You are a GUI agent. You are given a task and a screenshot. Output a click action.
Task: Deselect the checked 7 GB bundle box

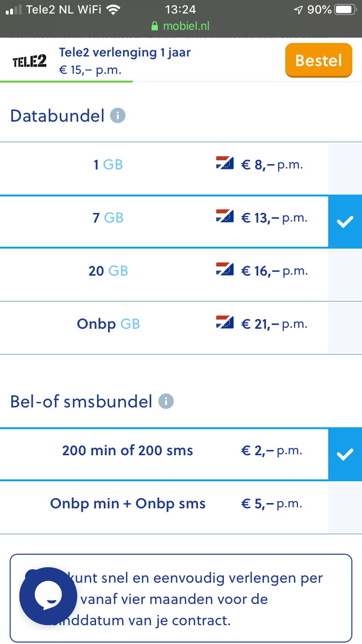[x=345, y=222]
